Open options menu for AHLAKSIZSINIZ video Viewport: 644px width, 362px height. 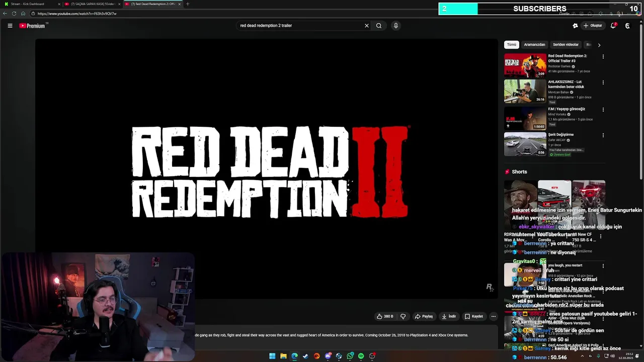(x=603, y=82)
